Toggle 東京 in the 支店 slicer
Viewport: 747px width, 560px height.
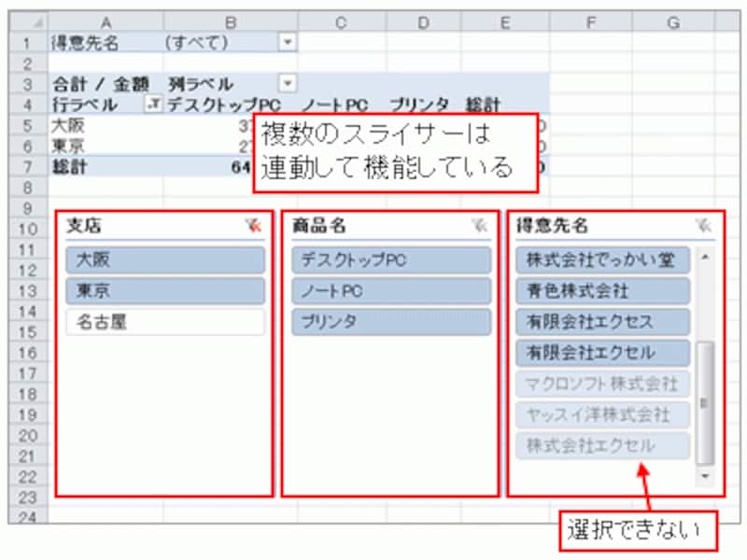click(165, 291)
